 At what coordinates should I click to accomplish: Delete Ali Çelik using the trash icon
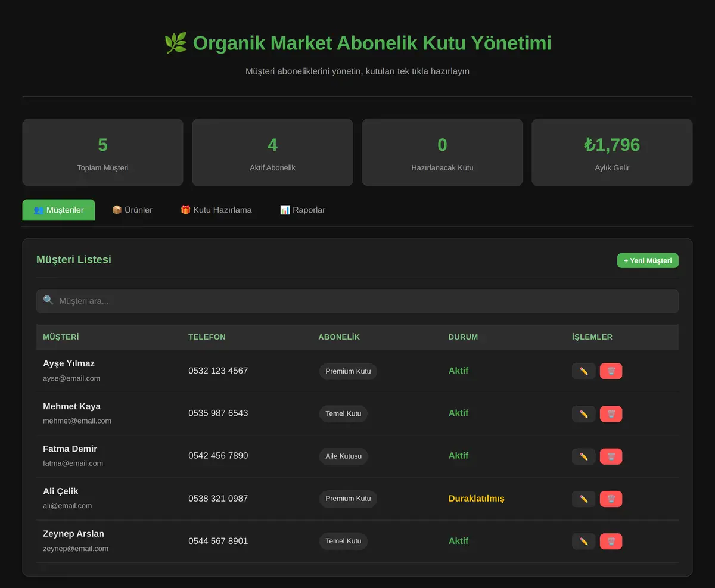coord(611,499)
